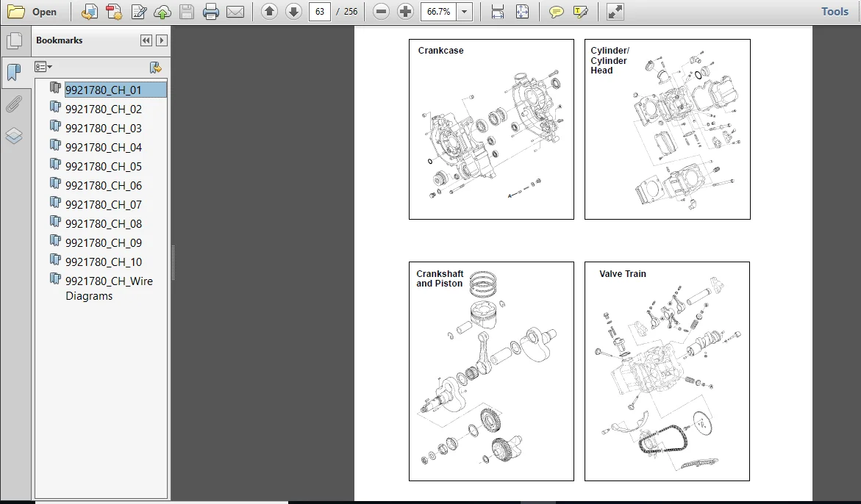Image resolution: width=861 pixels, height=504 pixels.
Task: Collapse the Bookmarks panel with double-arrow
Action: pyautogui.click(x=146, y=40)
